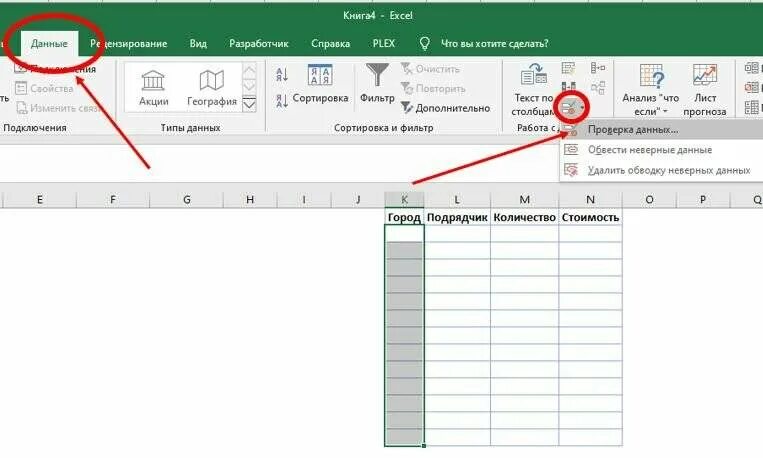Select column header L
The width and height of the screenshot is (763, 458).
coord(457,200)
